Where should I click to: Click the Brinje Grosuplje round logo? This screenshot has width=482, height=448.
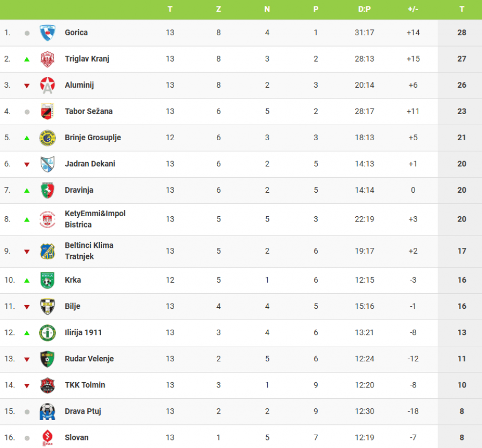pos(47,138)
